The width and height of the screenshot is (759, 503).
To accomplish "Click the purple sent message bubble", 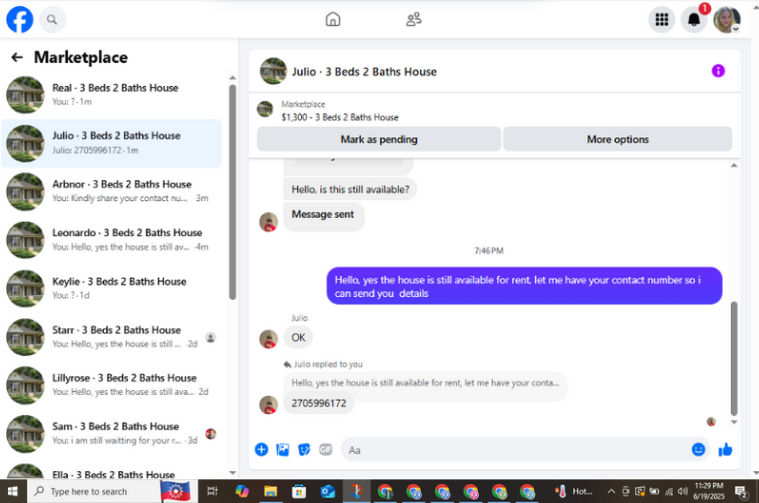I will (524, 286).
